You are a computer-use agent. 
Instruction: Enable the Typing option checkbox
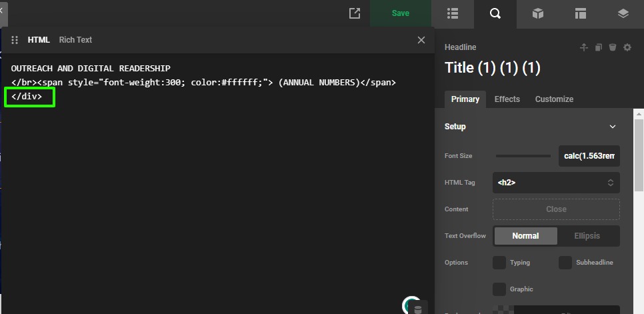pyautogui.click(x=499, y=263)
